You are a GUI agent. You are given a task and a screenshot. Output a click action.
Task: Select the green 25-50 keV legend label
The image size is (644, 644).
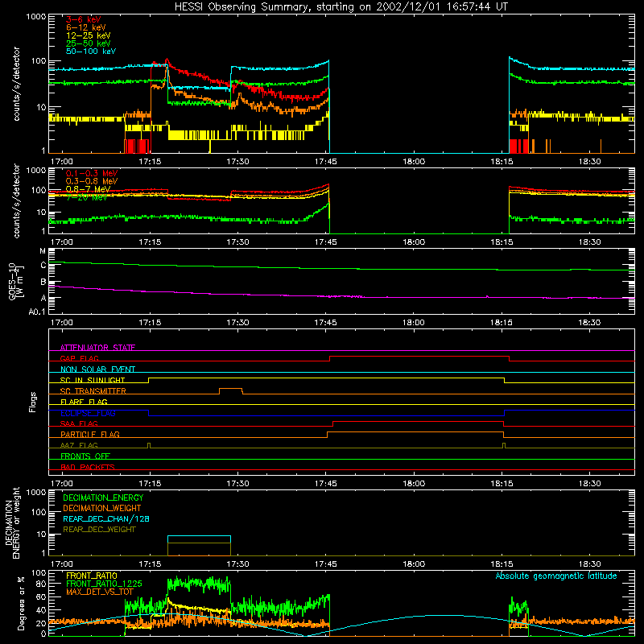coord(89,43)
